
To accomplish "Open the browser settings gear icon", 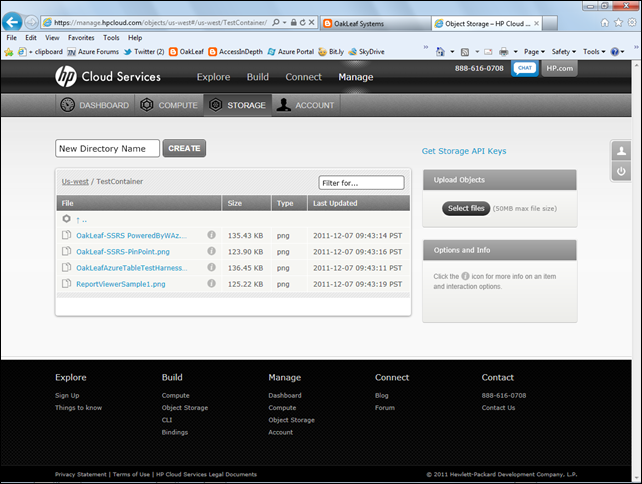I will click(x=632, y=23).
